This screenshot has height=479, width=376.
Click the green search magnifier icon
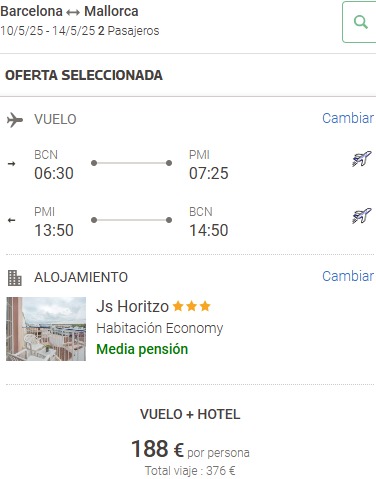pos(361,22)
